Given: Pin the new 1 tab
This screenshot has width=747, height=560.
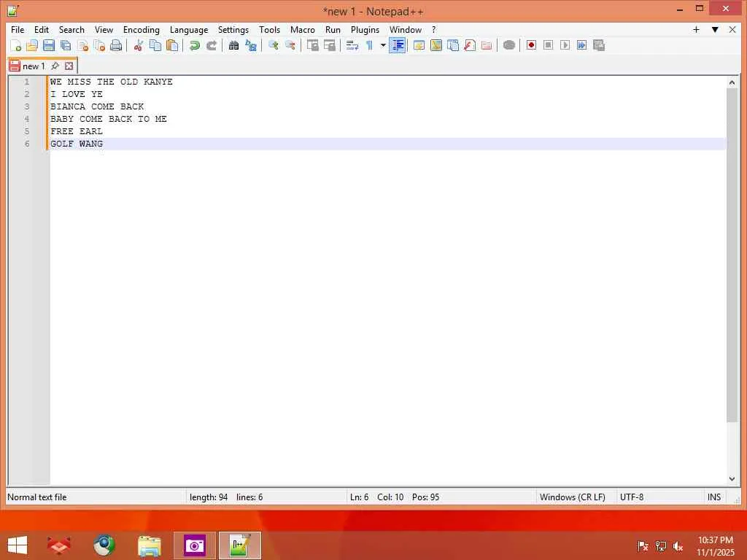Looking at the screenshot, I should 55,66.
